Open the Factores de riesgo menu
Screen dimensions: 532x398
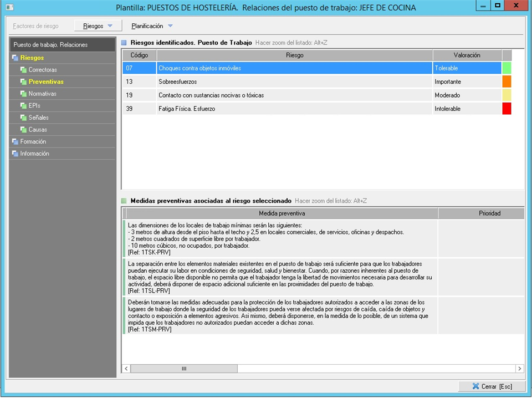click(x=35, y=26)
